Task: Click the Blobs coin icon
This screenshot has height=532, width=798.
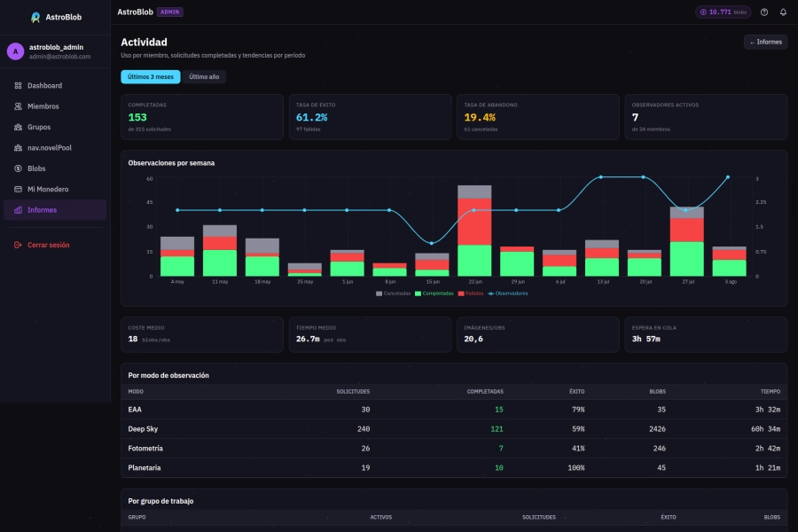Action: 18,168
